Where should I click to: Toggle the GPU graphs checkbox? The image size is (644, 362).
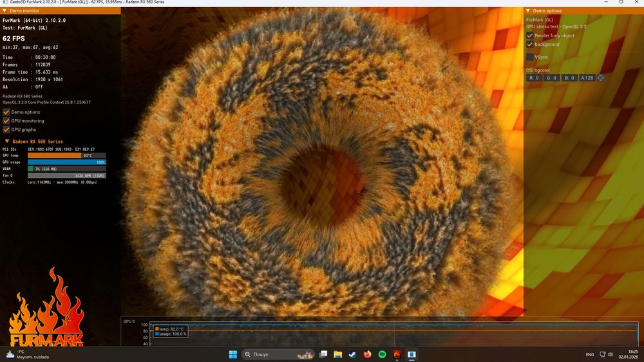(x=6, y=129)
